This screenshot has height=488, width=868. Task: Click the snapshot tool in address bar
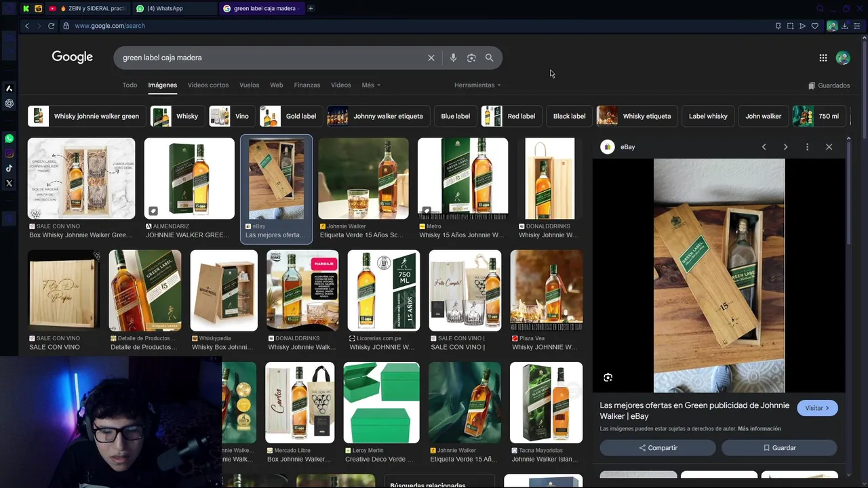click(790, 26)
